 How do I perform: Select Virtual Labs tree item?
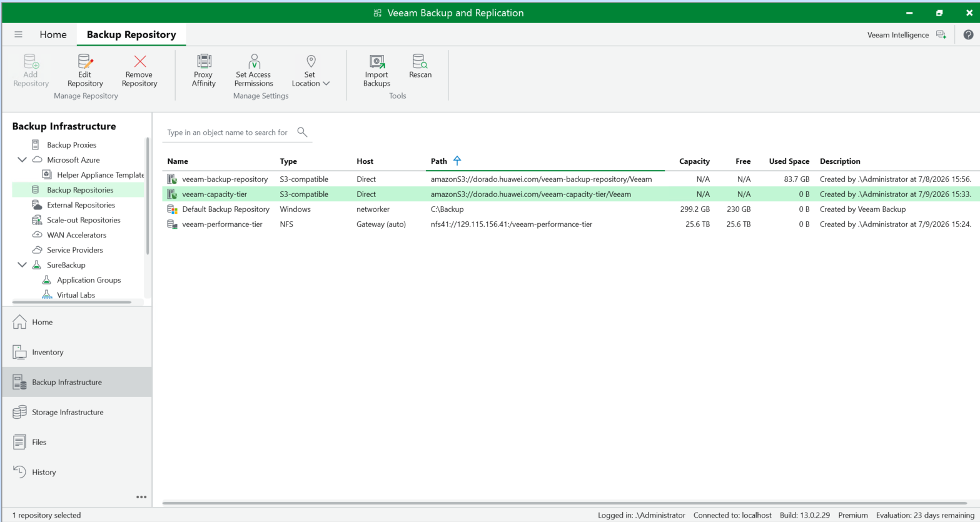click(76, 295)
